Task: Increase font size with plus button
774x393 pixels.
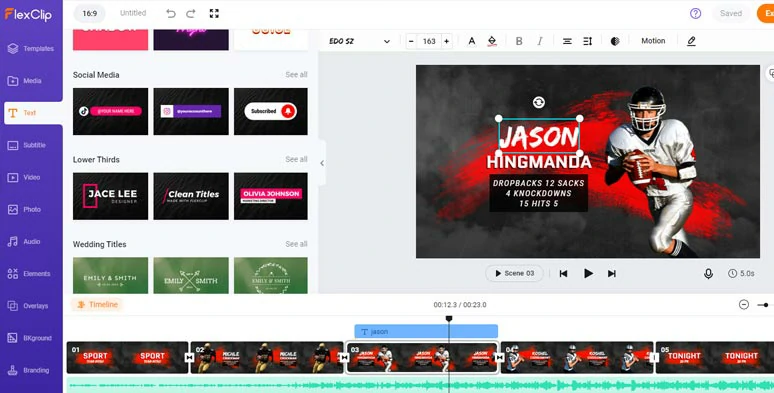Action: tap(446, 41)
